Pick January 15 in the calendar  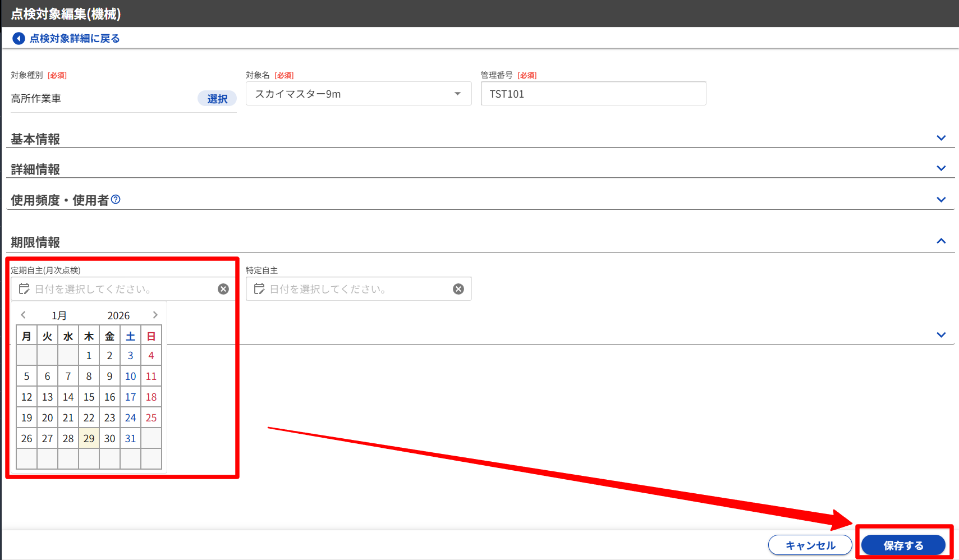click(x=89, y=397)
